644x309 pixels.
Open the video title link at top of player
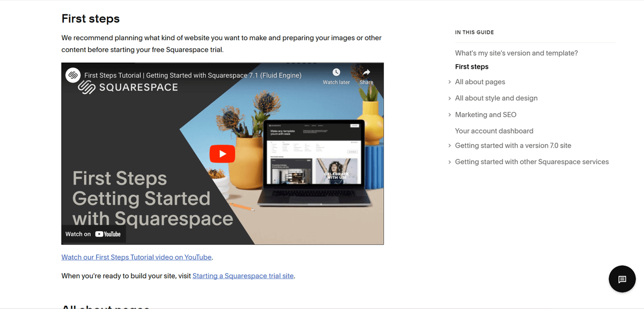pos(193,75)
